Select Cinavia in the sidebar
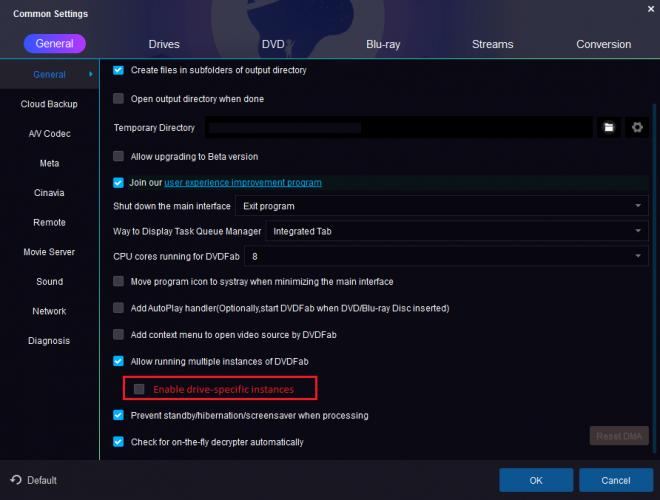 [49, 193]
